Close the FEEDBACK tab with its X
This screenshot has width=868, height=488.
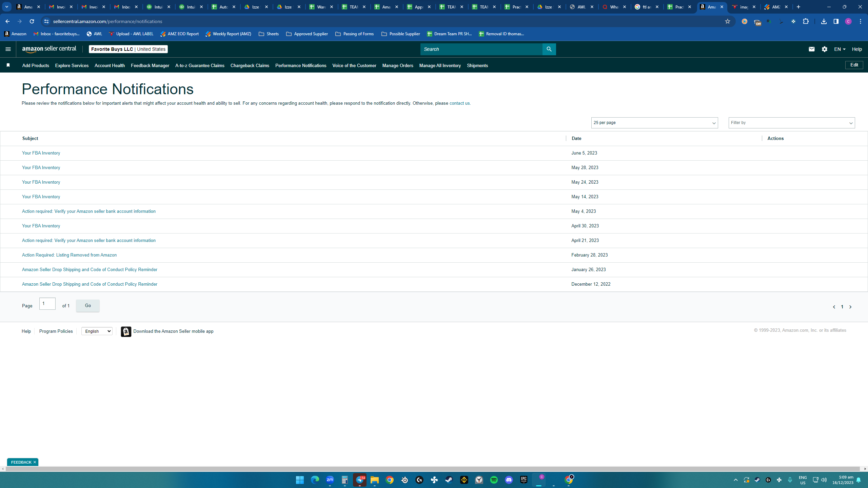click(35, 462)
